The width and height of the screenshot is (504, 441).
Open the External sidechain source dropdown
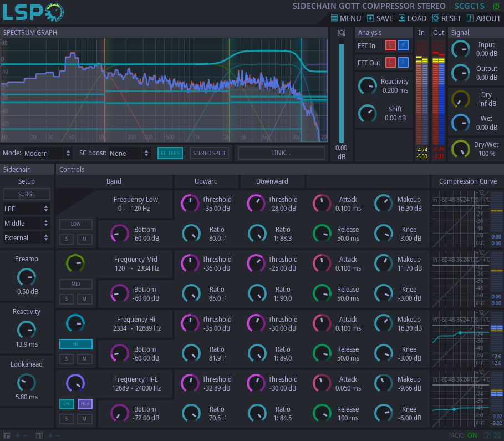(27, 238)
